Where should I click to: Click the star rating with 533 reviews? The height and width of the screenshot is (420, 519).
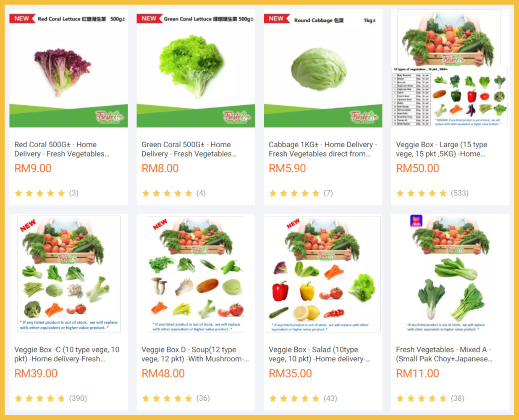click(x=432, y=193)
